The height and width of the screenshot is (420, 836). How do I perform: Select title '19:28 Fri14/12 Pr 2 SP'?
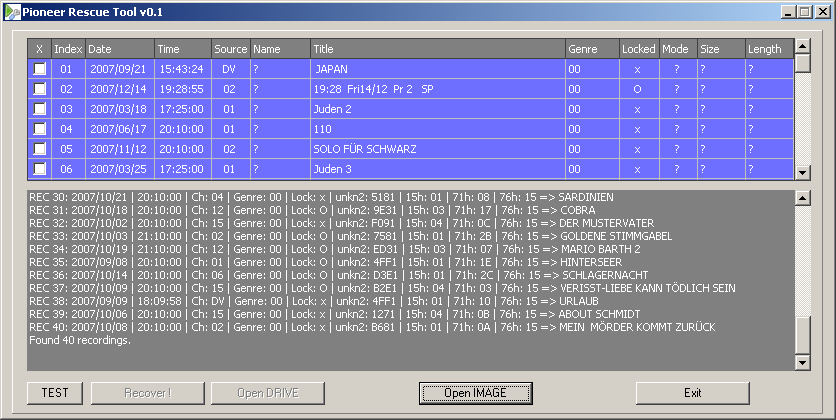438,89
